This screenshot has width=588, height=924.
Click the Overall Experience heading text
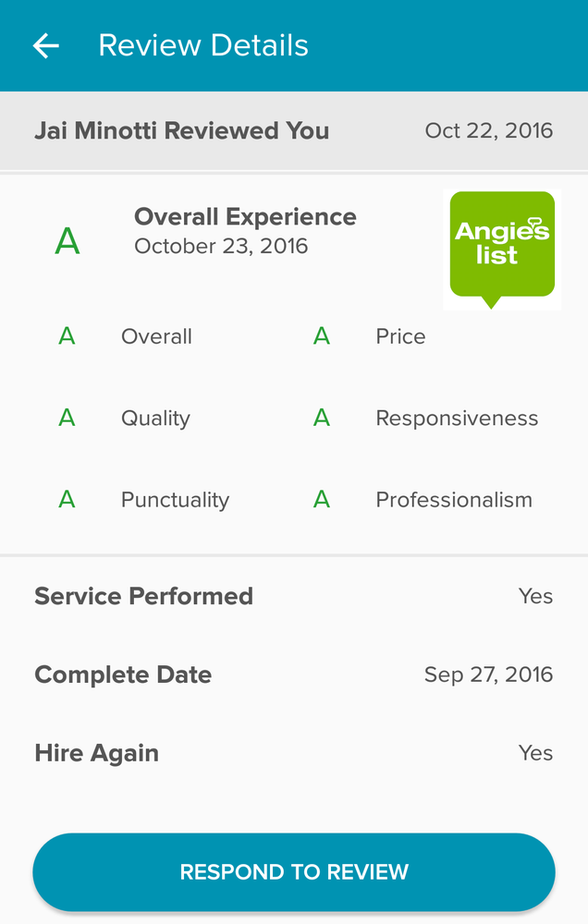click(245, 217)
